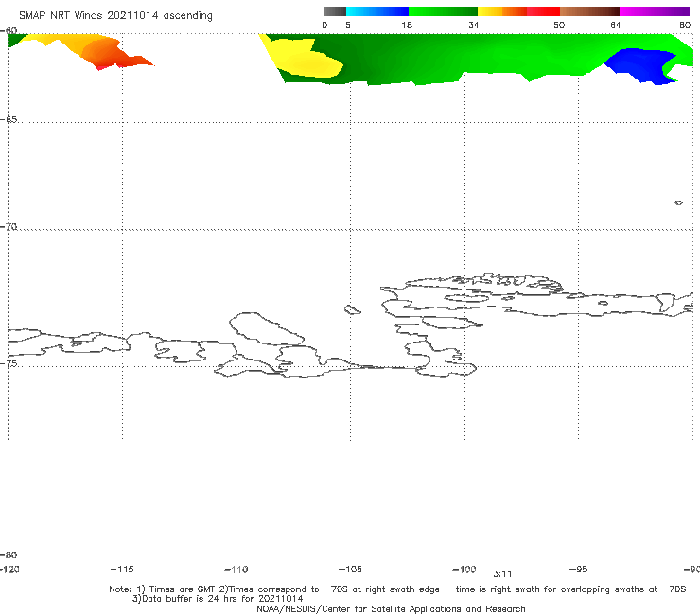700x615 pixels.
Task: Click the cyan-to-blue color bar segment
Action: 377,11
